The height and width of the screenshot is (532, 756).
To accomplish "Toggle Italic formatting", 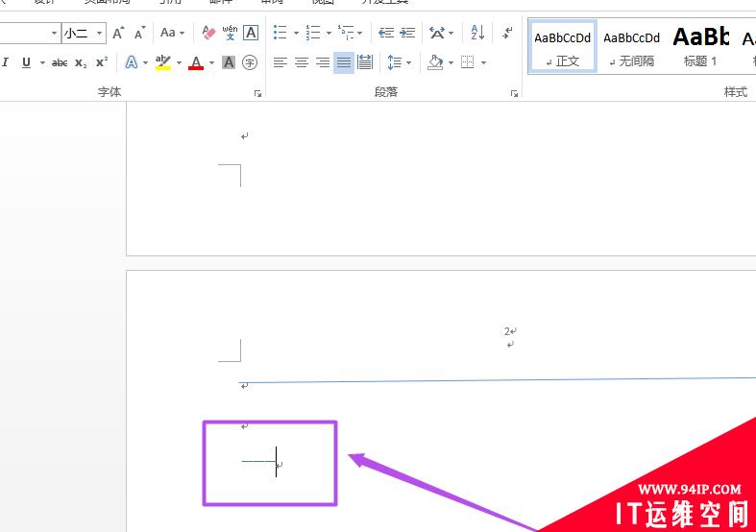I will [x=6, y=62].
